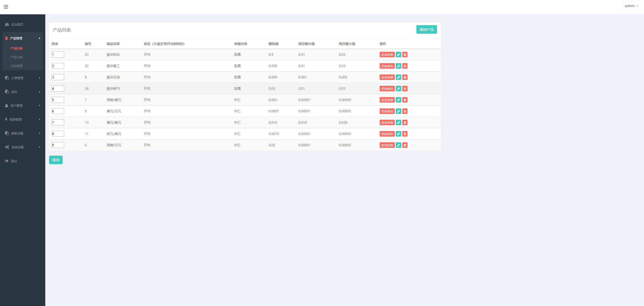Delete 美元/日元 via trash icon
Viewport: 644px width, 306px height.
(405, 111)
